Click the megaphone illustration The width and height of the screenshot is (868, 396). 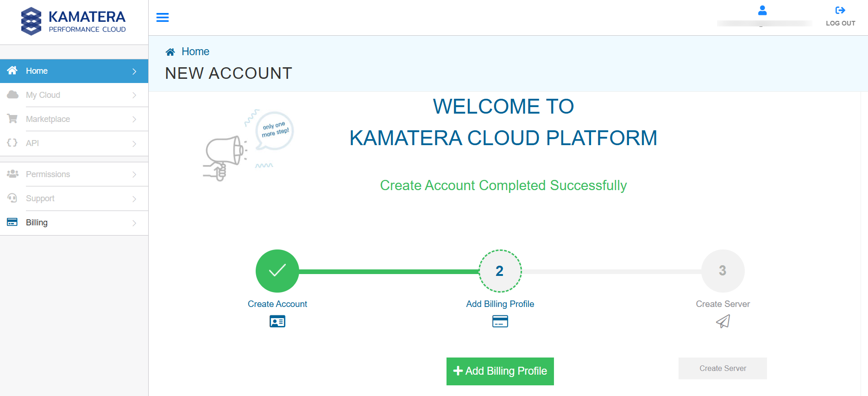tap(225, 158)
